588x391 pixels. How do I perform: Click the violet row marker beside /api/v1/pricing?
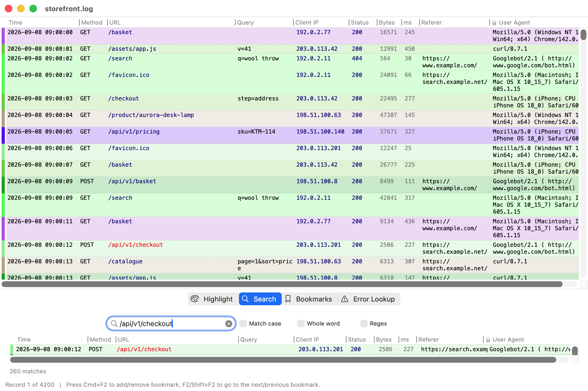coord(3,135)
